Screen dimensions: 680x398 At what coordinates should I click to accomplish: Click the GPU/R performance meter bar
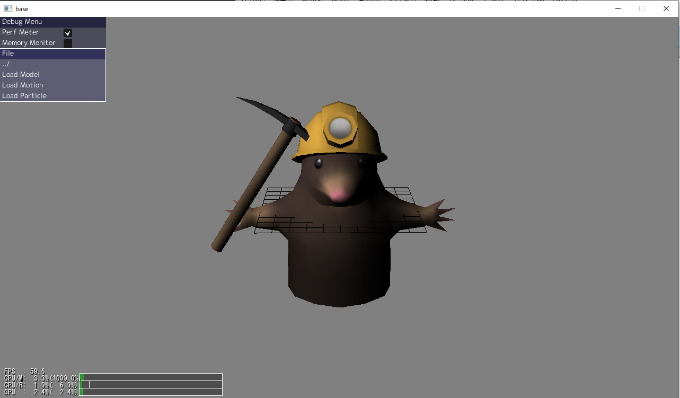tap(151, 385)
